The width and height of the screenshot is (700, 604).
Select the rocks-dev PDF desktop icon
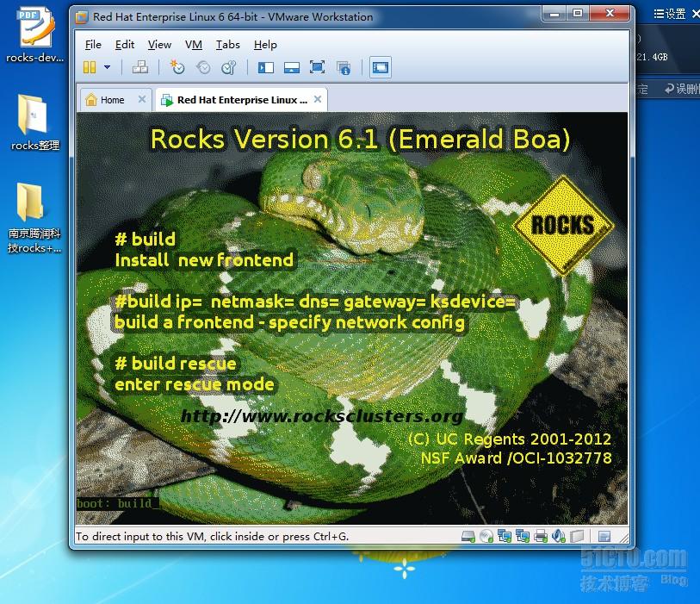[x=34, y=35]
